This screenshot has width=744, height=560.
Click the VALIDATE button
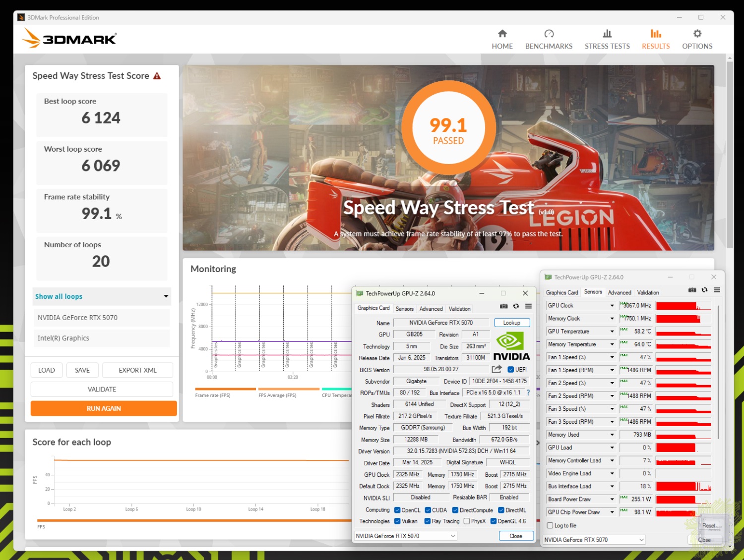pos(102,389)
